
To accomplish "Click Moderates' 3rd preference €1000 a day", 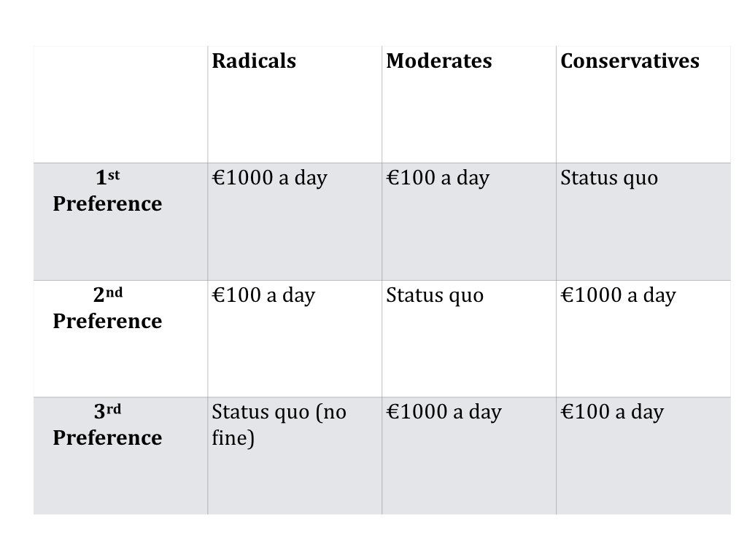I will [444, 412].
